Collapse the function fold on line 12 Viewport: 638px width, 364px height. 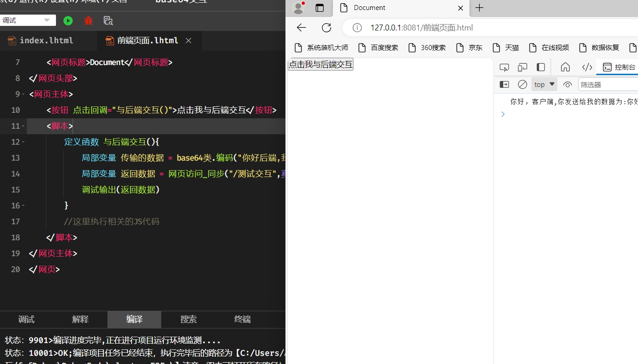pyautogui.click(x=23, y=142)
